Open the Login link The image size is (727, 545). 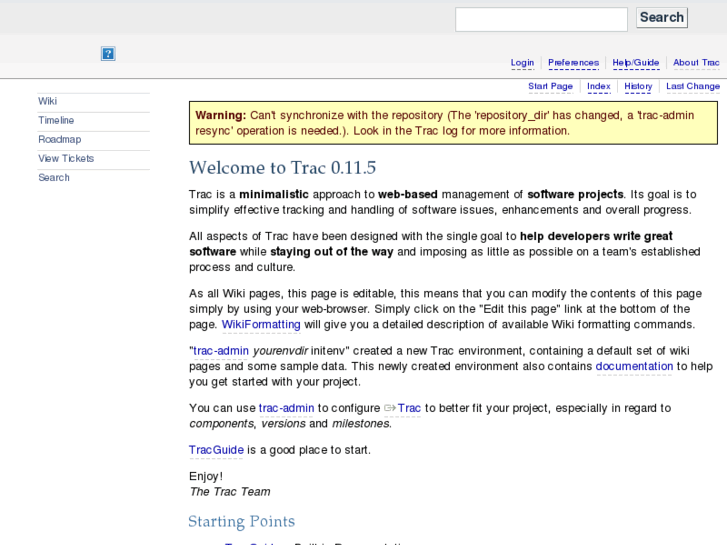(522, 63)
